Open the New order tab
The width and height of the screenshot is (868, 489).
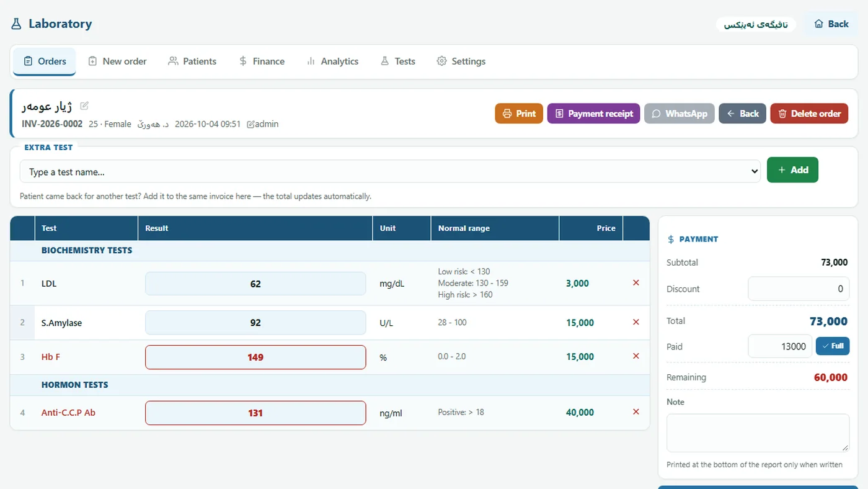pos(117,61)
